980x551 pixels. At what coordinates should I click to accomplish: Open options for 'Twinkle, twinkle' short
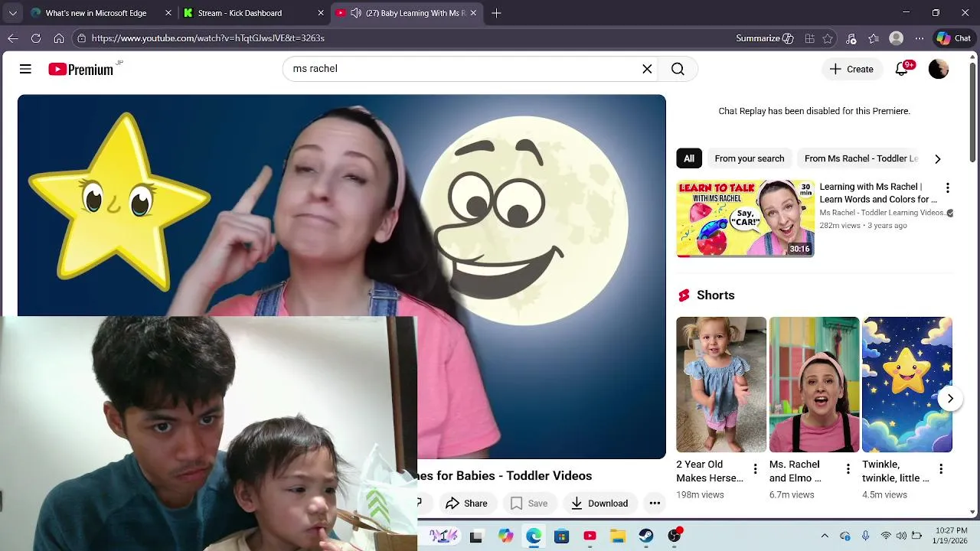(x=941, y=469)
